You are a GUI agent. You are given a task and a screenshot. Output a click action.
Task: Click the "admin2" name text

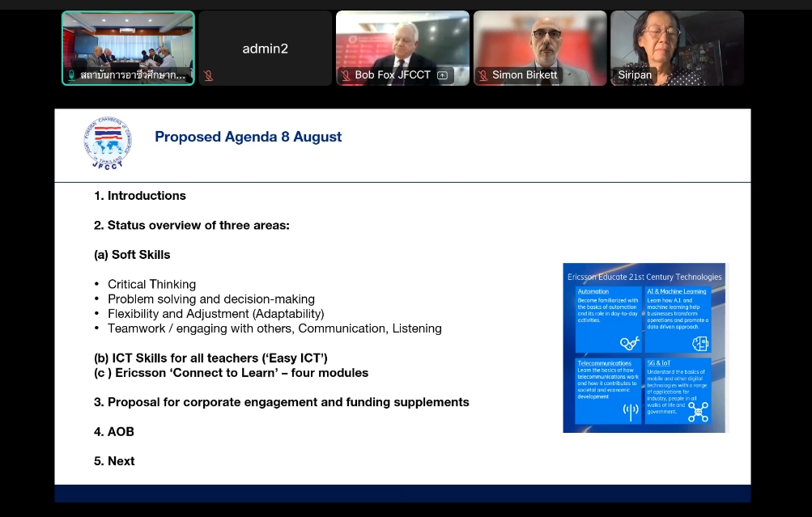266,49
